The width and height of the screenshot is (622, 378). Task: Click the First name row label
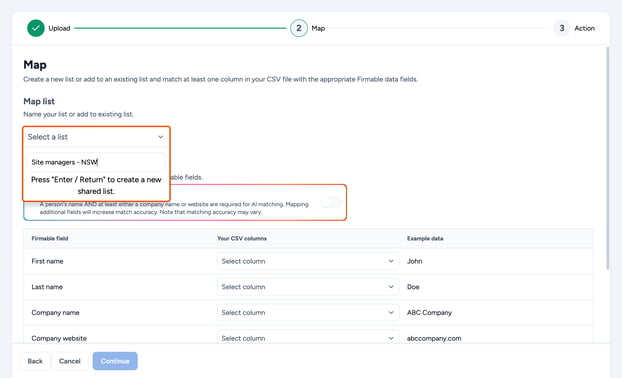[x=48, y=261]
